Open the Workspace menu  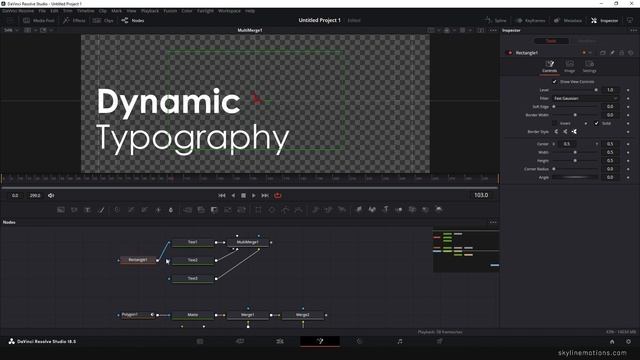click(x=229, y=11)
